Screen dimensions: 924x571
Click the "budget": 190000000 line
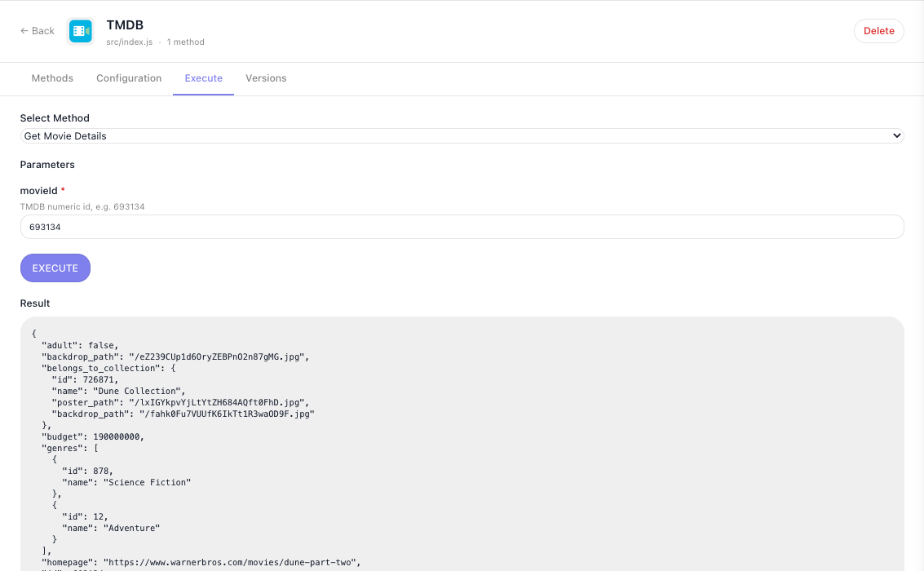92,436
